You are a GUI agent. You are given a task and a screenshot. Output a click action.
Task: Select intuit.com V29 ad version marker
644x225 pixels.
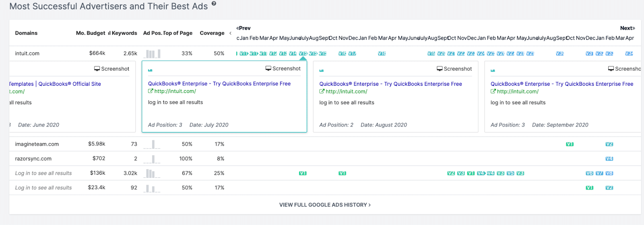[530, 54]
